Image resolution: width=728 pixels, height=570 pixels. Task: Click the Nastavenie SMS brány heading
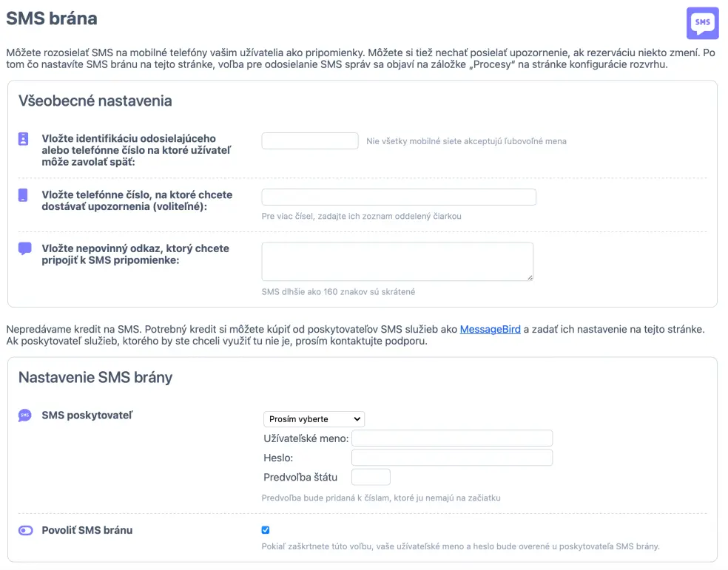tap(95, 377)
